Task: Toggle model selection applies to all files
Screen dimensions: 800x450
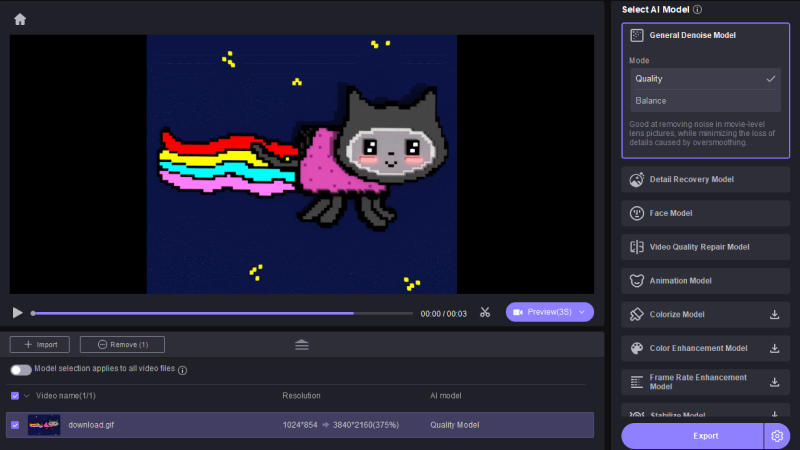Action: (21, 370)
